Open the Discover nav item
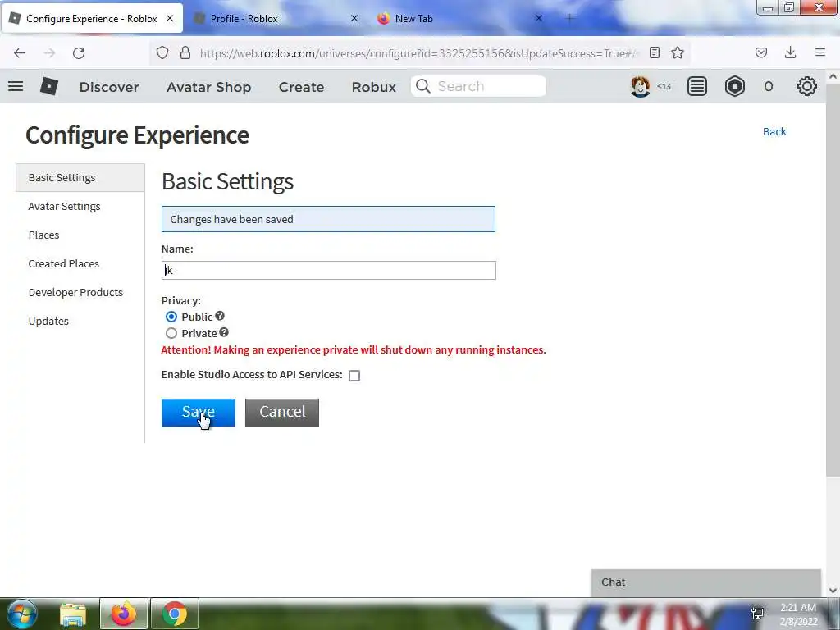Viewport: 840px width, 630px height. [x=109, y=87]
